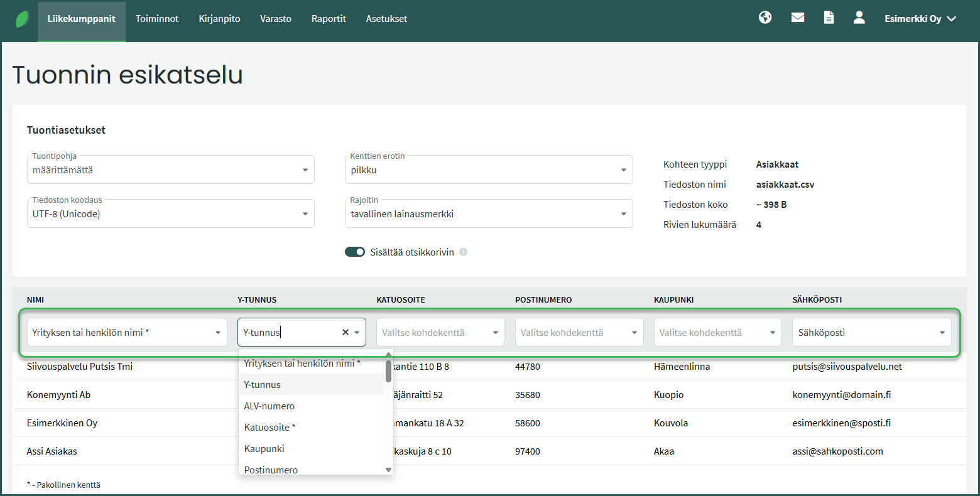980x496 pixels.
Task: Toggle the Sisältää otsikkorivin switch
Action: point(355,252)
